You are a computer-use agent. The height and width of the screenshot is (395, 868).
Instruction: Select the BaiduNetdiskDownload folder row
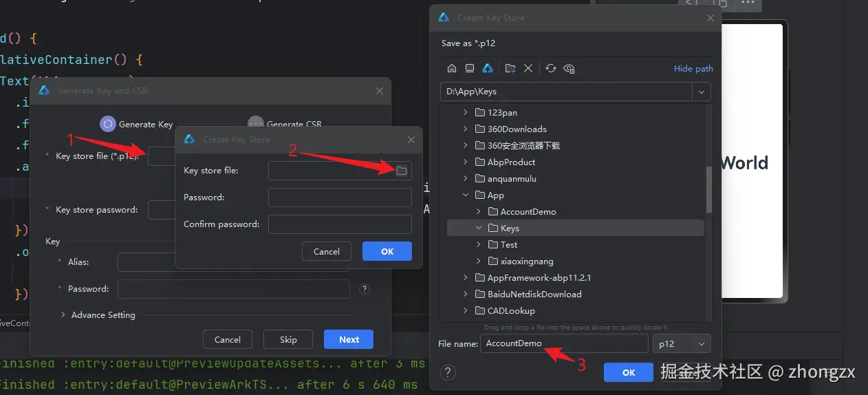(x=576, y=295)
